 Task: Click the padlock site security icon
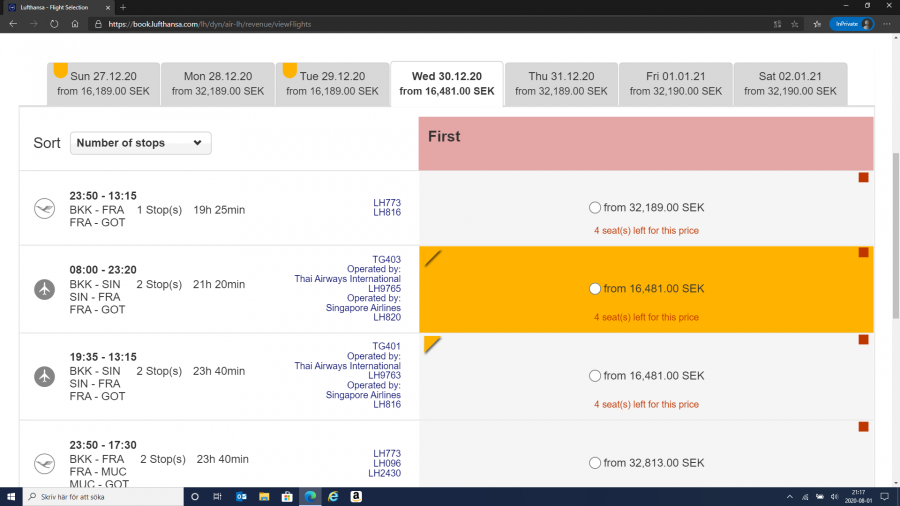pos(98,24)
